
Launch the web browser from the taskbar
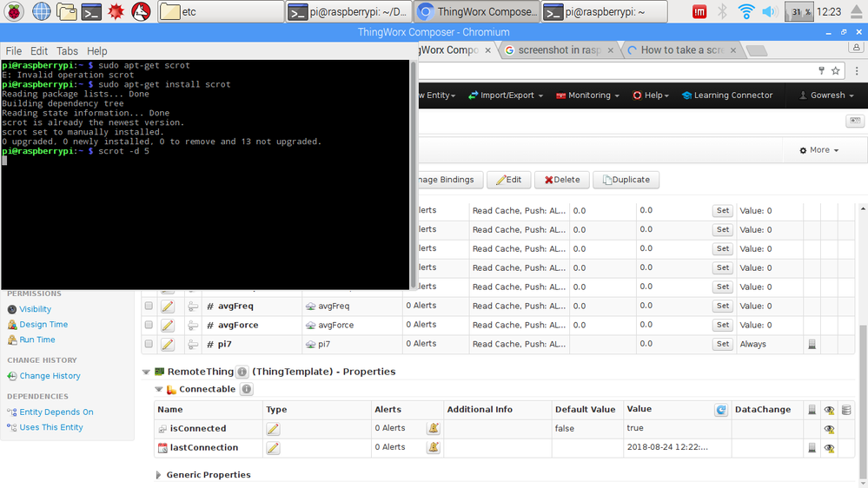41,11
